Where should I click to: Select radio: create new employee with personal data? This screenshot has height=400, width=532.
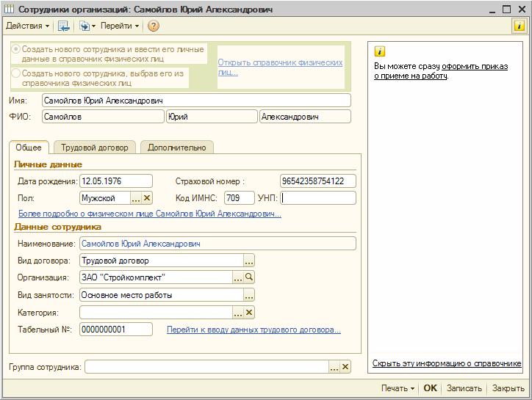click(16, 48)
